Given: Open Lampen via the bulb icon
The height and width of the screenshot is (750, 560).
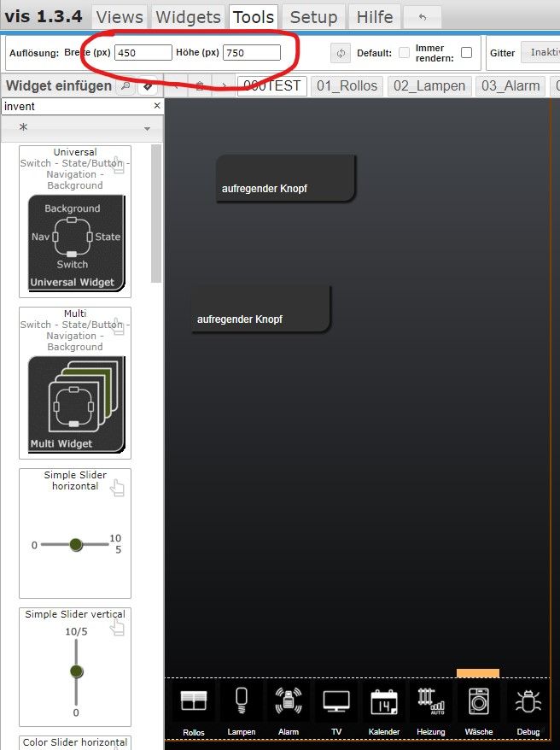Looking at the screenshot, I should 242,701.
